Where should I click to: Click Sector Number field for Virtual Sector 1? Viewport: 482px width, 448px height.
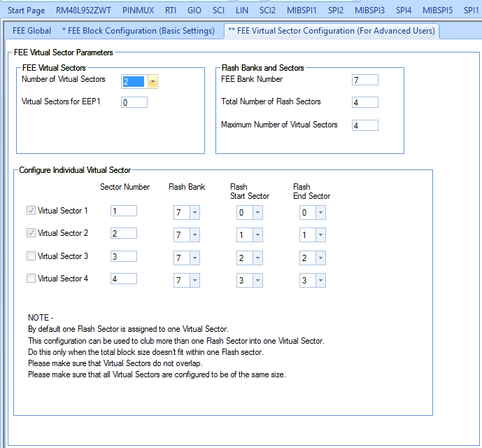(x=124, y=211)
